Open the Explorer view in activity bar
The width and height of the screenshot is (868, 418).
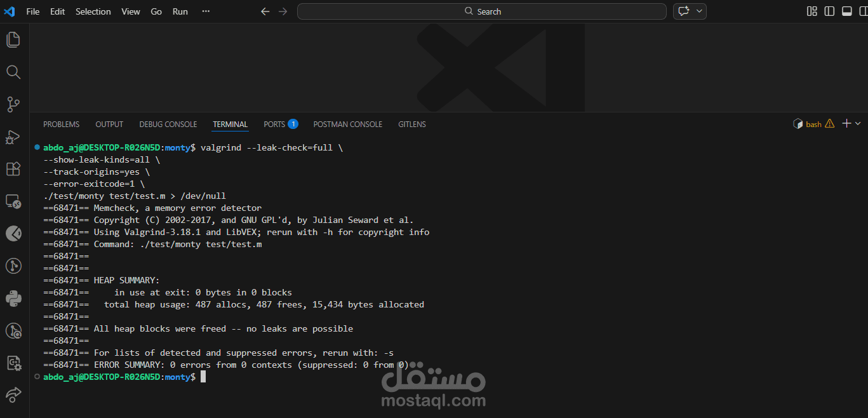(x=13, y=40)
